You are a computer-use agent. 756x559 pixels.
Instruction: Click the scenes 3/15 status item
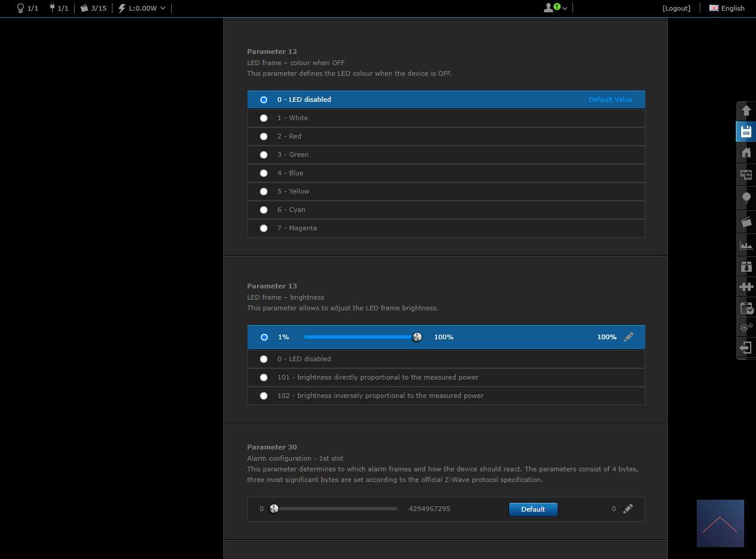(x=93, y=8)
